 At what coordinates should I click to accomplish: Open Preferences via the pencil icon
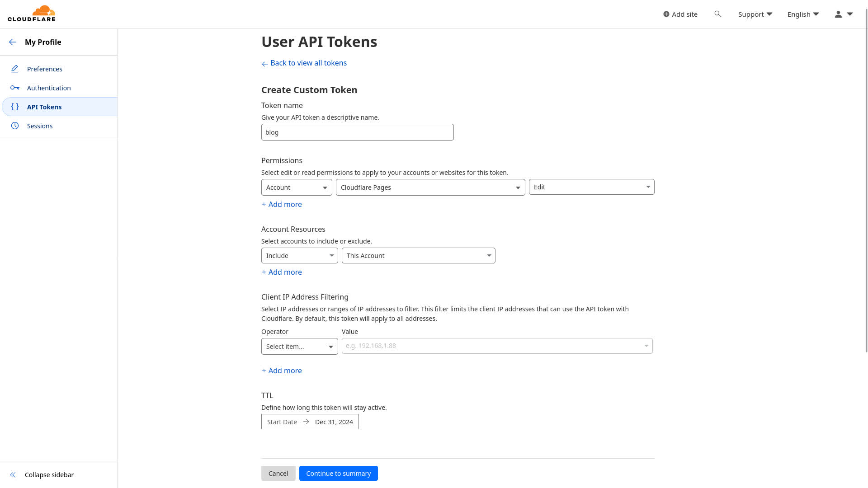(x=14, y=69)
